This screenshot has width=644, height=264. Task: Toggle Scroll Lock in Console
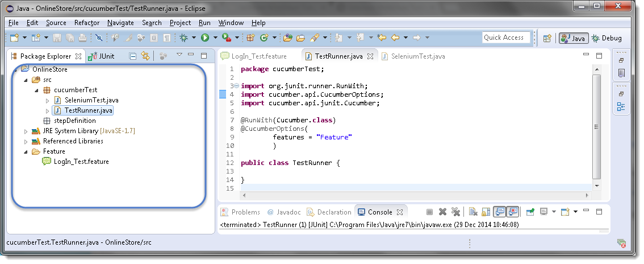click(486, 212)
